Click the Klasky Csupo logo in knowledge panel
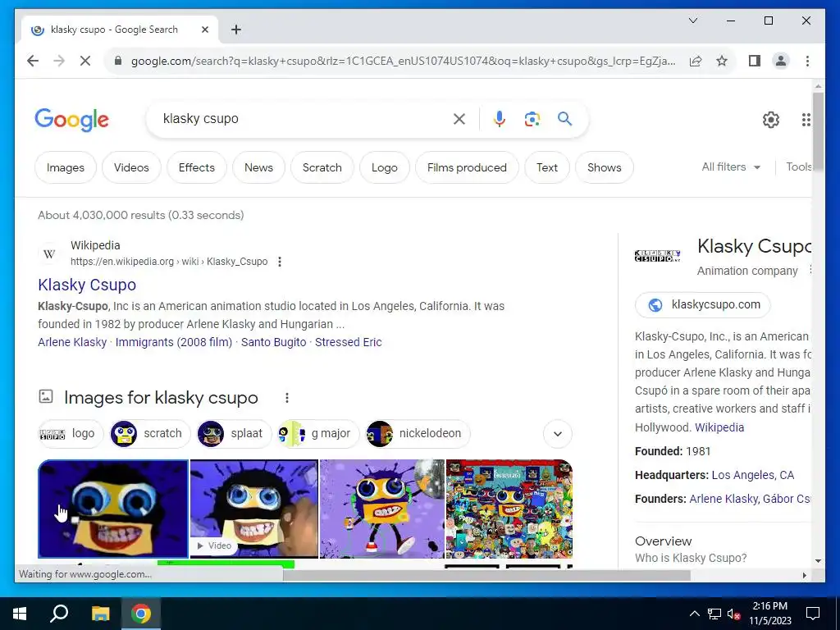 (x=657, y=256)
